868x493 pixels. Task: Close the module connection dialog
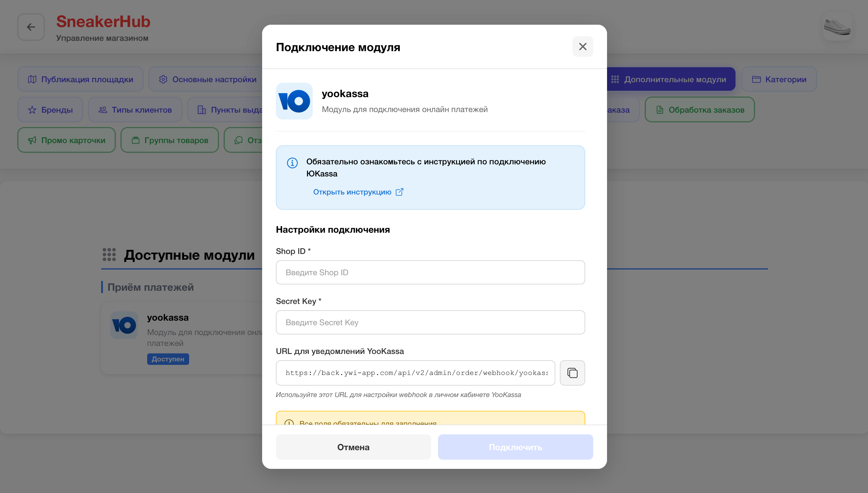tap(583, 46)
